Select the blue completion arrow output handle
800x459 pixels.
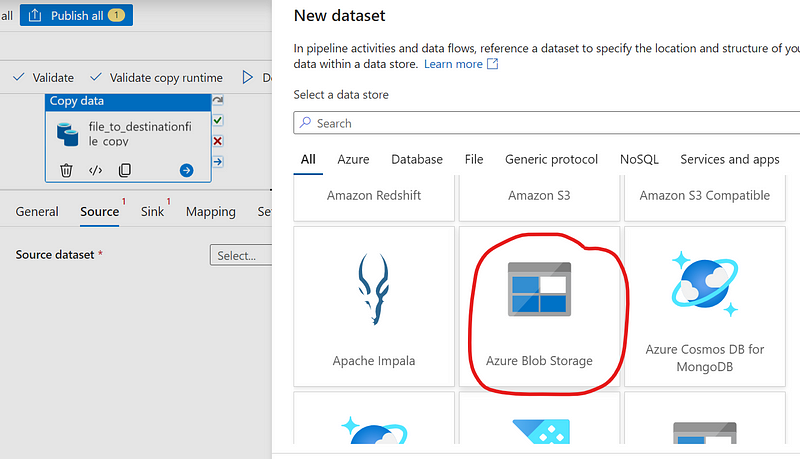(x=218, y=162)
